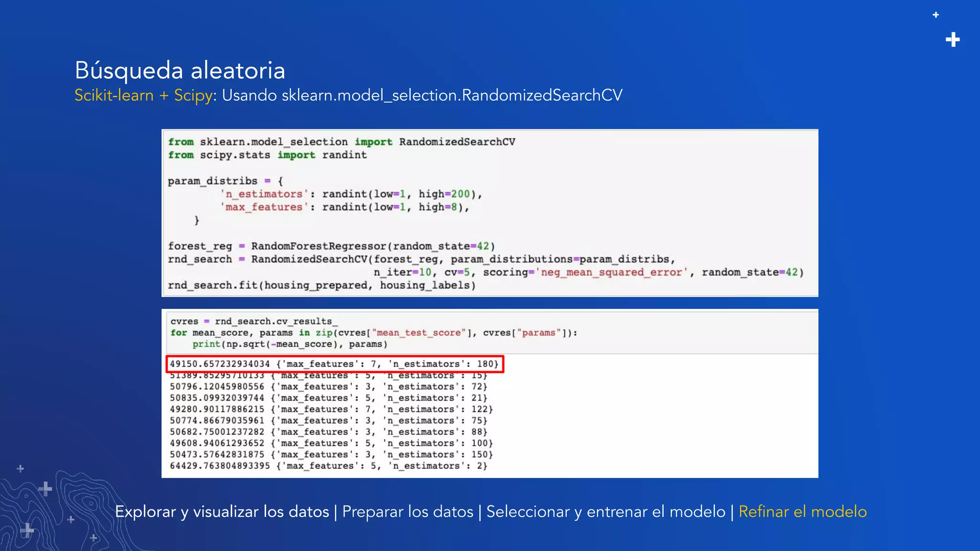Click result row 49608.94061293652
The height and width of the screenshot is (551, 980).
coord(331,443)
